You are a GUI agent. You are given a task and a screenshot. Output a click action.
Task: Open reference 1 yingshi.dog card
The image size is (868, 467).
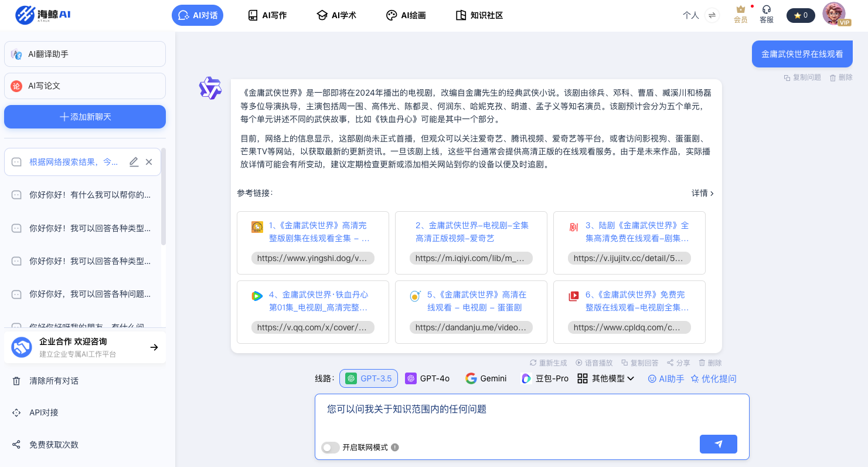coord(313,243)
